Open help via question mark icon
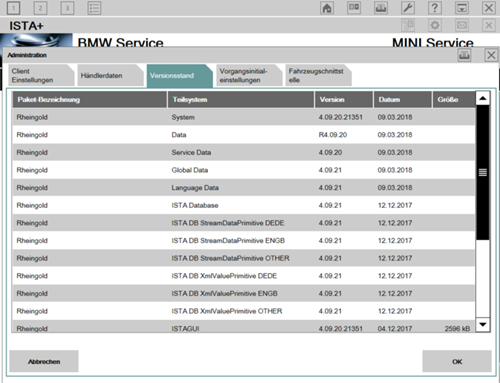 [435, 8]
